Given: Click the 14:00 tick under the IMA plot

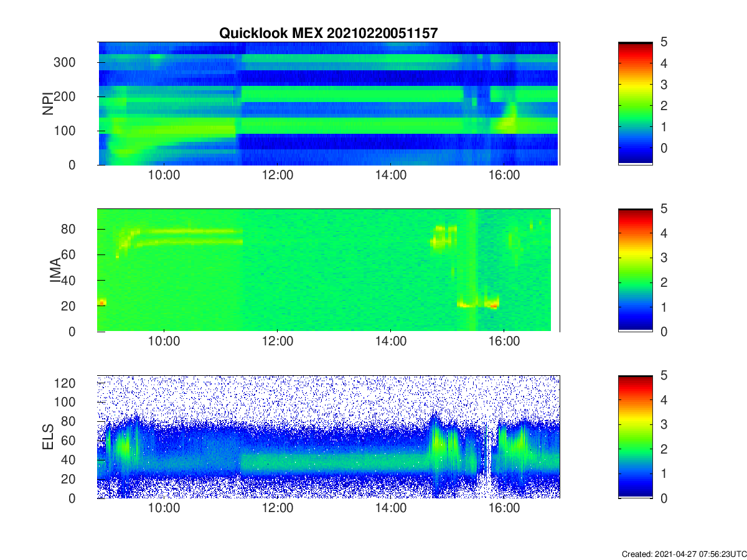Looking at the screenshot, I should click(391, 342).
